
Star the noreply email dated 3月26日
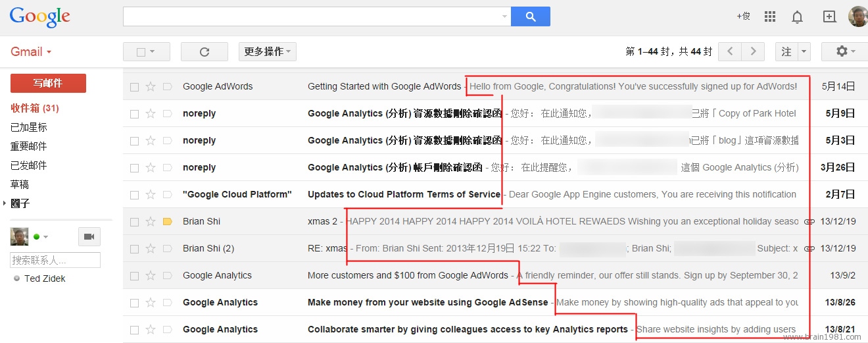coord(150,167)
